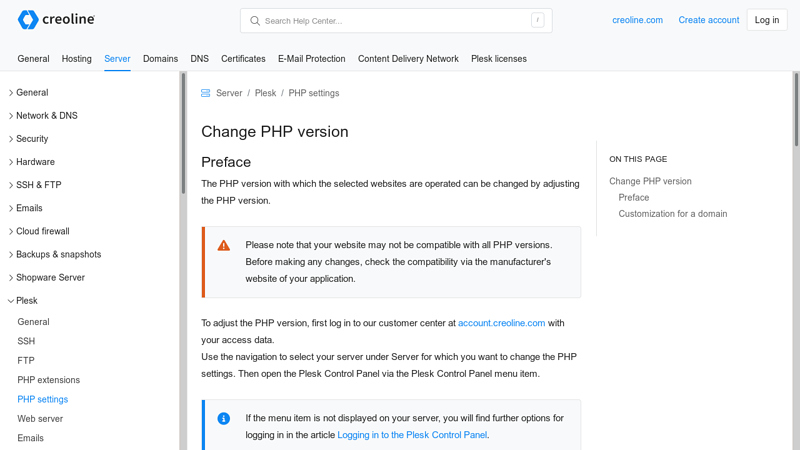The width and height of the screenshot is (800, 450).
Task: Open the Plesk breadcrumb link
Action: [x=265, y=93]
